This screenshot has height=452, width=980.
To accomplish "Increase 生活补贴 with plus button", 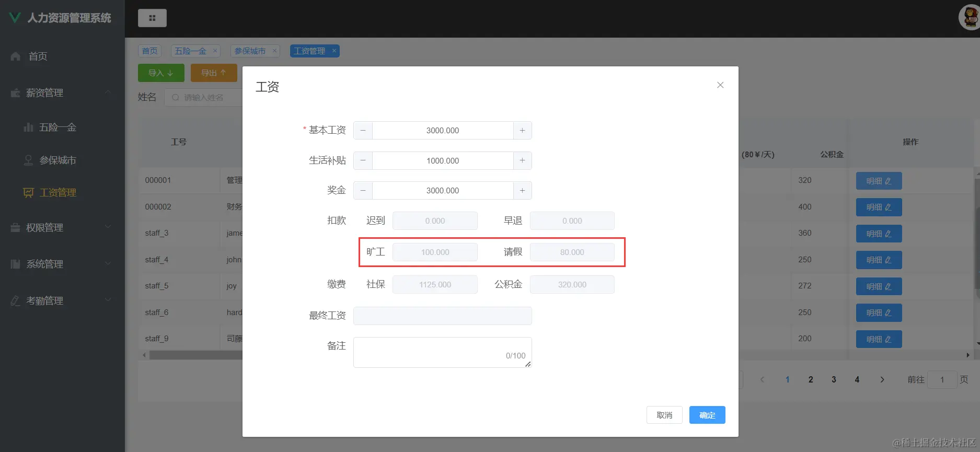I will coord(522,160).
